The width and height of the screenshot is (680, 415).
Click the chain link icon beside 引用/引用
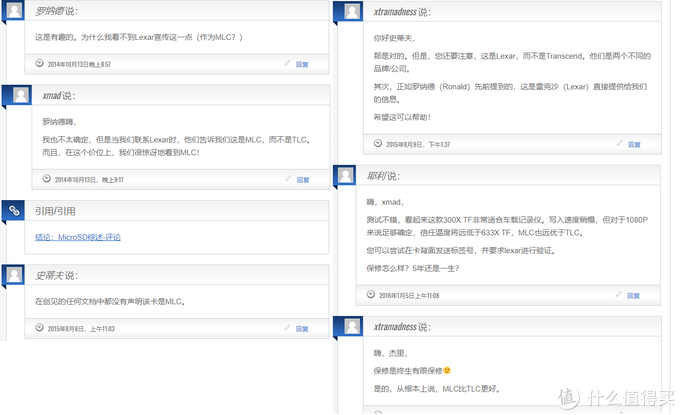coord(14,211)
